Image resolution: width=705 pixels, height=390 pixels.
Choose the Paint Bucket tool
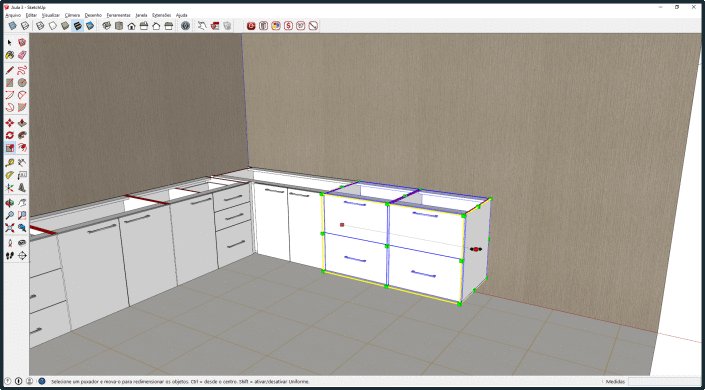tap(9, 55)
